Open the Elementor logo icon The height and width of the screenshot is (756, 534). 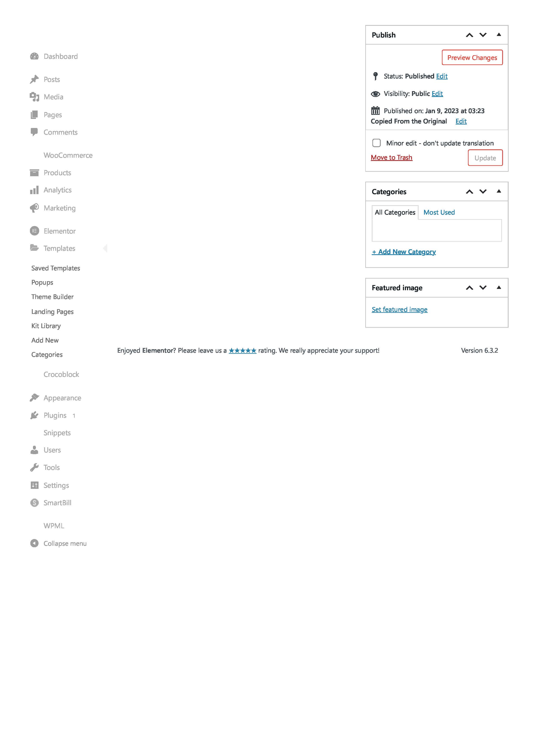[34, 231]
